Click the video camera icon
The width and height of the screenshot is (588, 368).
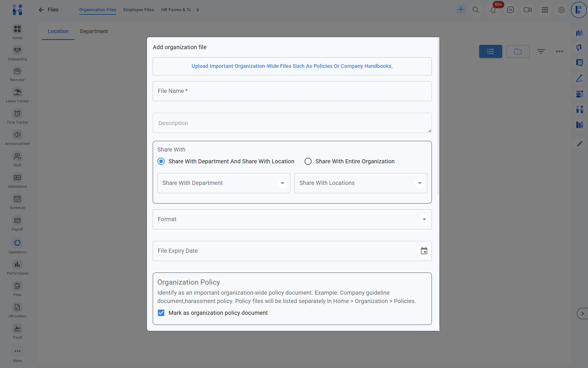(527, 10)
